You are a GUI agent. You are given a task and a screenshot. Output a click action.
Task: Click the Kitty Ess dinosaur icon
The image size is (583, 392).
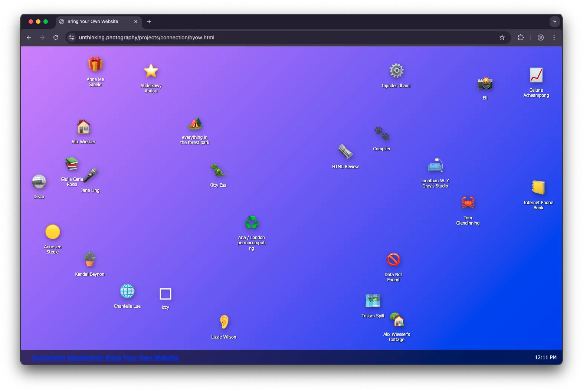(x=218, y=170)
